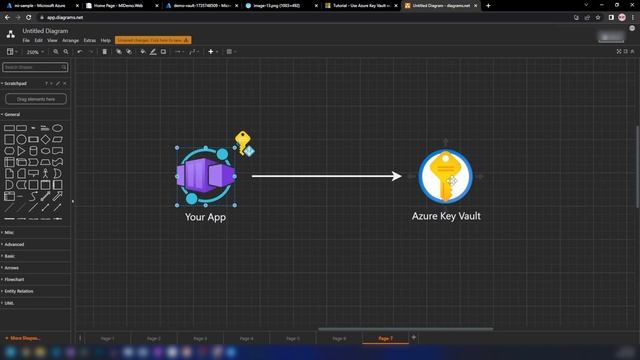Open the line color pencil tool
The image size is (640, 360).
coord(153,52)
